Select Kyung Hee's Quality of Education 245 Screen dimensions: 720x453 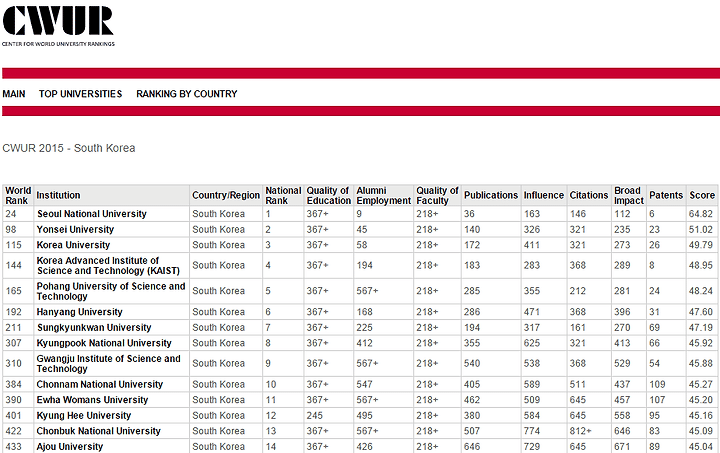[x=315, y=416]
